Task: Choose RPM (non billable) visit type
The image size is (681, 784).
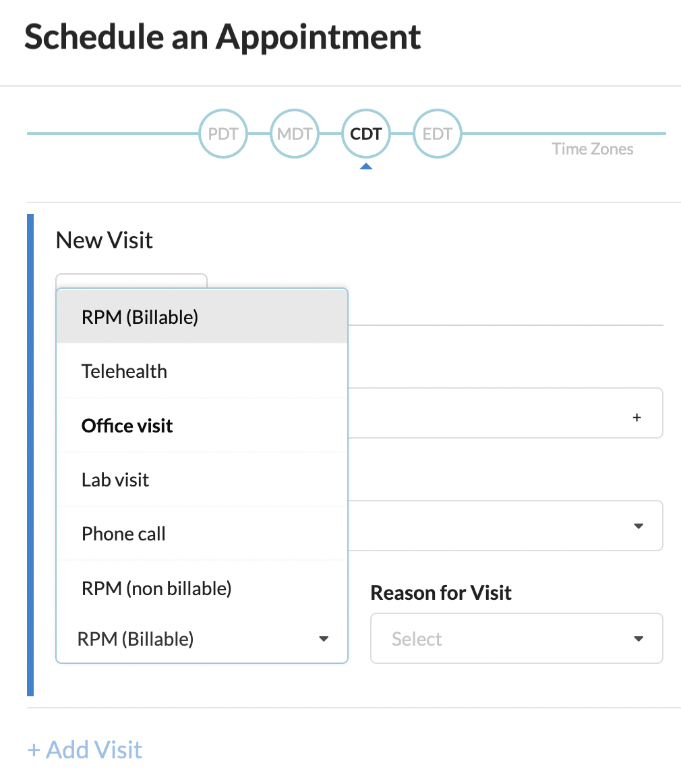Action: [x=156, y=588]
